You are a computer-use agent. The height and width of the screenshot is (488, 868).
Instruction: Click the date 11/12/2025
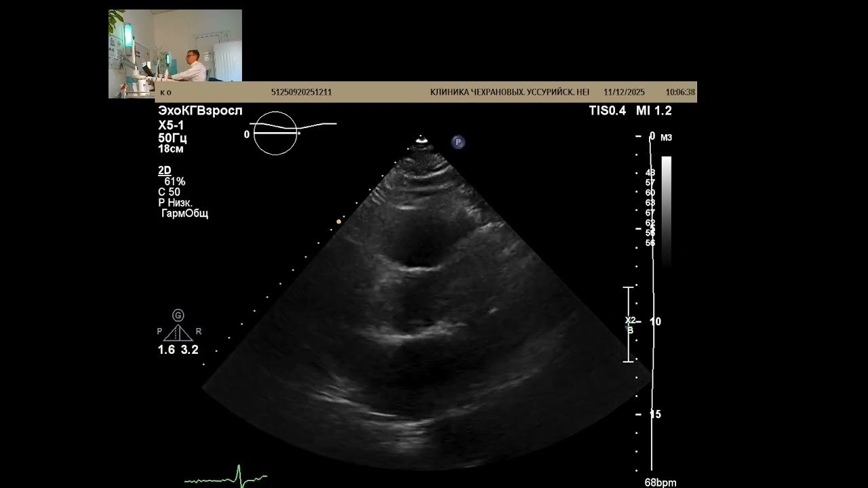click(624, 92)
